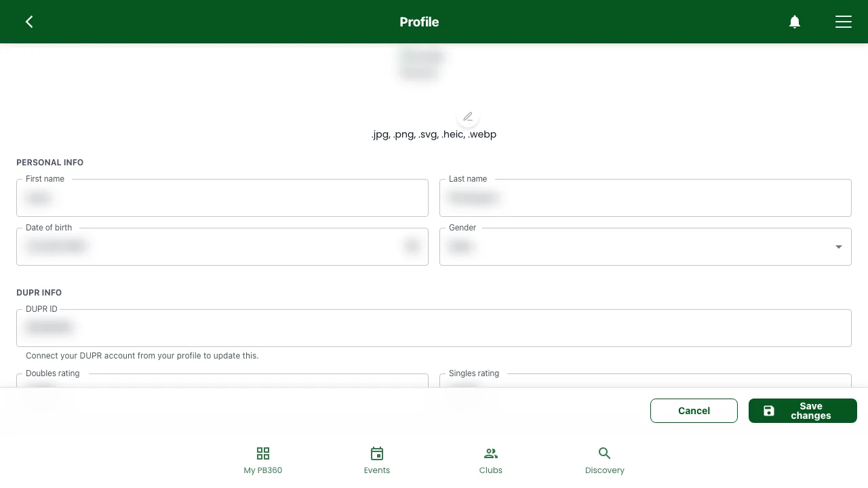The image size is (868, 488).
Task: Open notifications bell
Action: [795, 22]
